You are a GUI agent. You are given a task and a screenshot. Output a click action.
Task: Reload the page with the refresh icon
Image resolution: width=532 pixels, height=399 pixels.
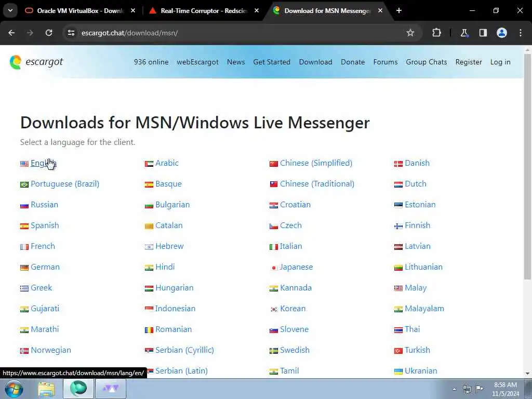49,33
